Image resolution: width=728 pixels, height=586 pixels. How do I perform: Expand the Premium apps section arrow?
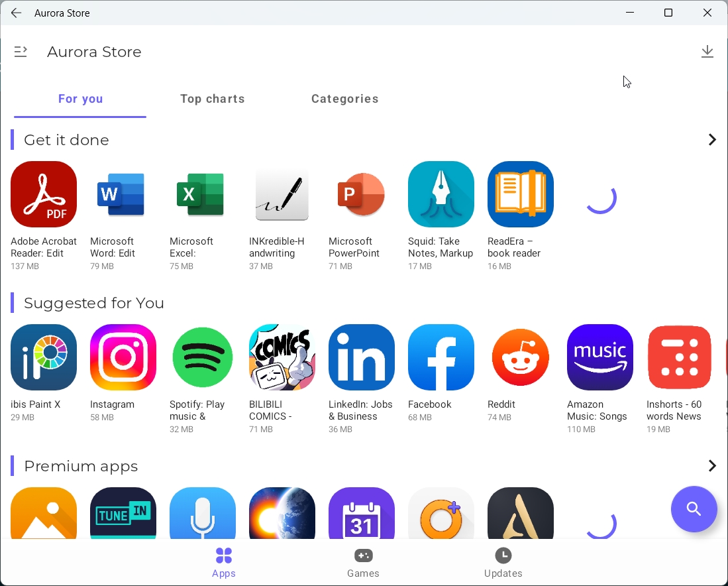point(711,465)
